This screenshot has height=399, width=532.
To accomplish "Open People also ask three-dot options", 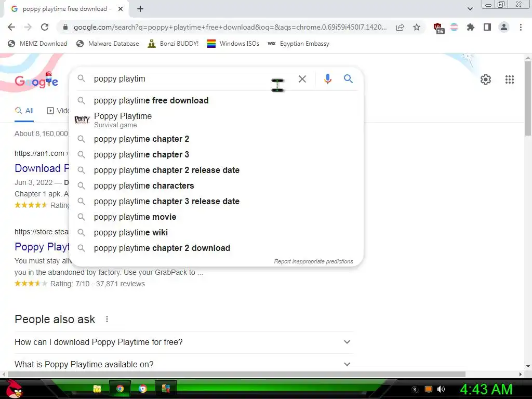I will pyautogui.click(x=107, y=320).
